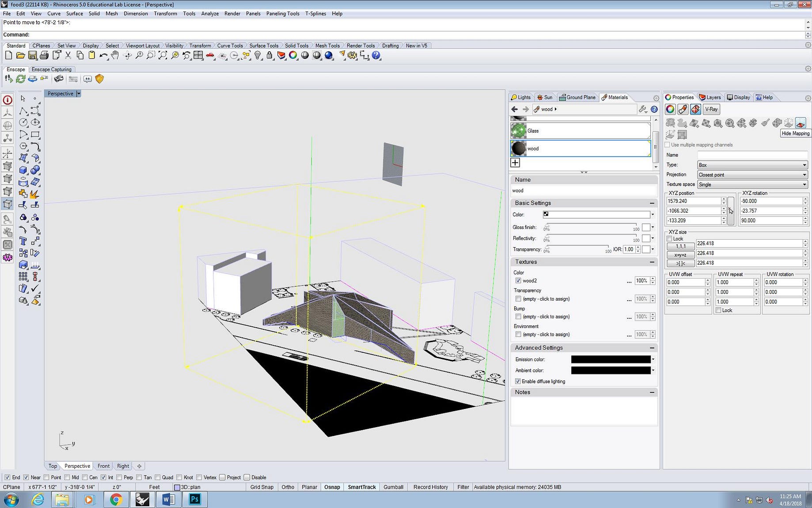Viewport: 812px width, 508px height.
Task: Open the four-viewport layout icon
Action: [x=198, y=55]
